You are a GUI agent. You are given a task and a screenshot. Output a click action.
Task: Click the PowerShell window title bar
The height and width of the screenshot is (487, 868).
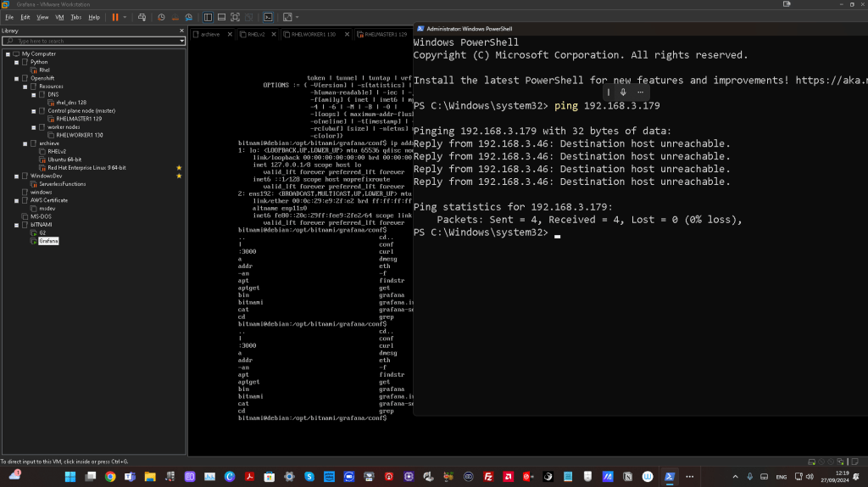641,29
